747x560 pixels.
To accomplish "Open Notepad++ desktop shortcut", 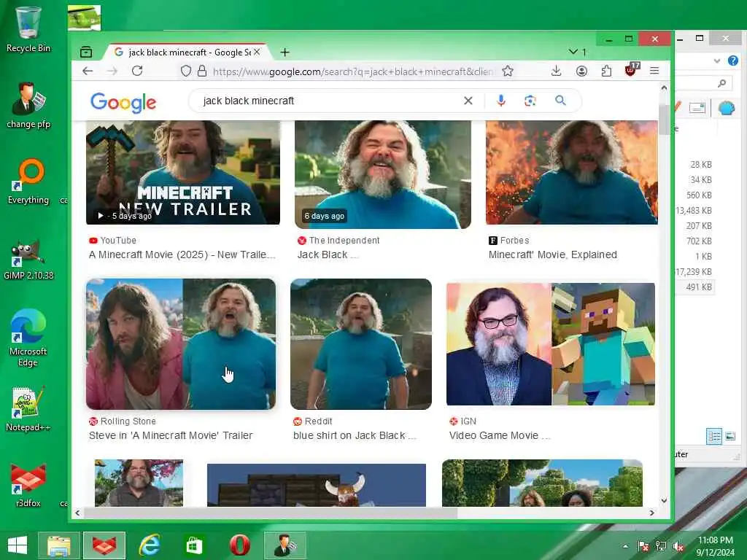I will click(28, 409).
